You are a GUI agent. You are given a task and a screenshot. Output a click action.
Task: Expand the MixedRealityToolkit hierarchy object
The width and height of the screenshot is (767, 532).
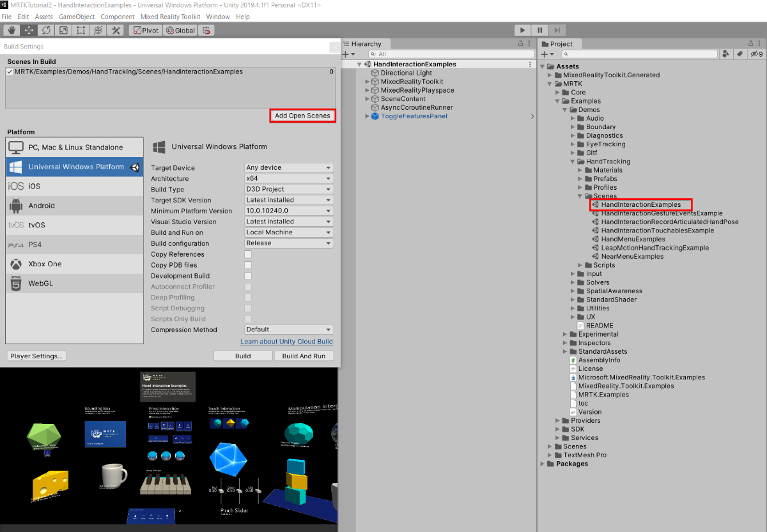point(368,82)
